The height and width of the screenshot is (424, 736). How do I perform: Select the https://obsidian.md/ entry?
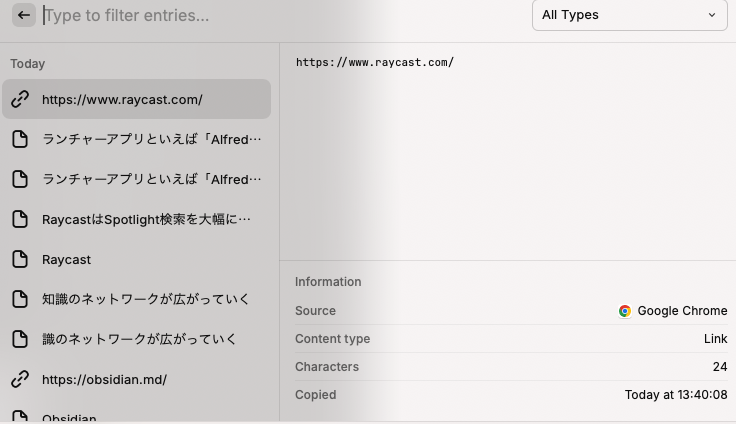point(137,379)
